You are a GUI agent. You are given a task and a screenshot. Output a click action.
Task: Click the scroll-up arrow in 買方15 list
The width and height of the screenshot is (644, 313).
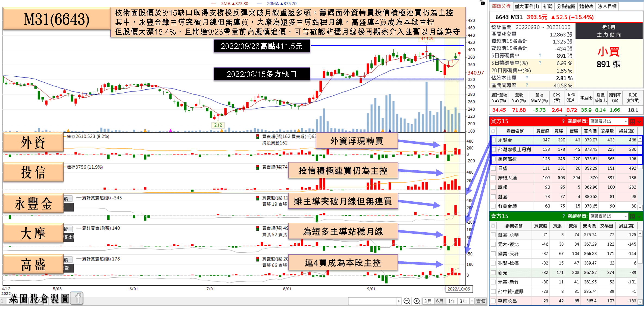[x=640, y=139]
